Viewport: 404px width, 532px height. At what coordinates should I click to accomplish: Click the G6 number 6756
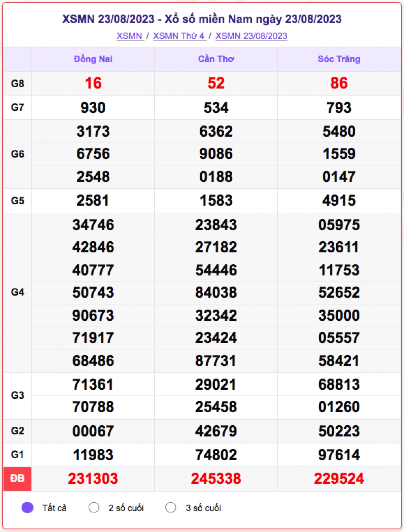93,154
